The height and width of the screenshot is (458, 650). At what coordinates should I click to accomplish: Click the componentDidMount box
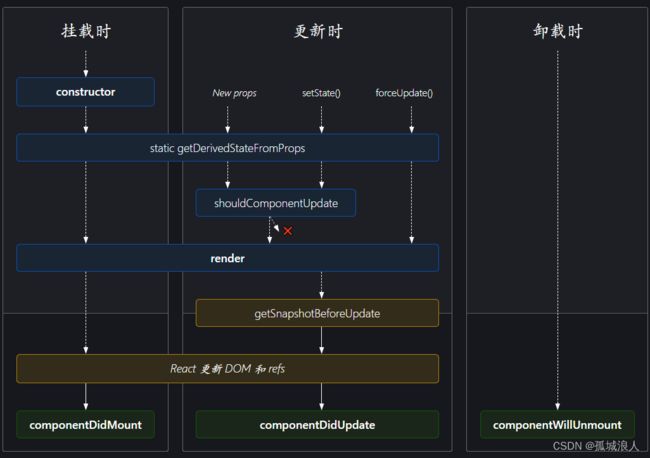point(85,425)
